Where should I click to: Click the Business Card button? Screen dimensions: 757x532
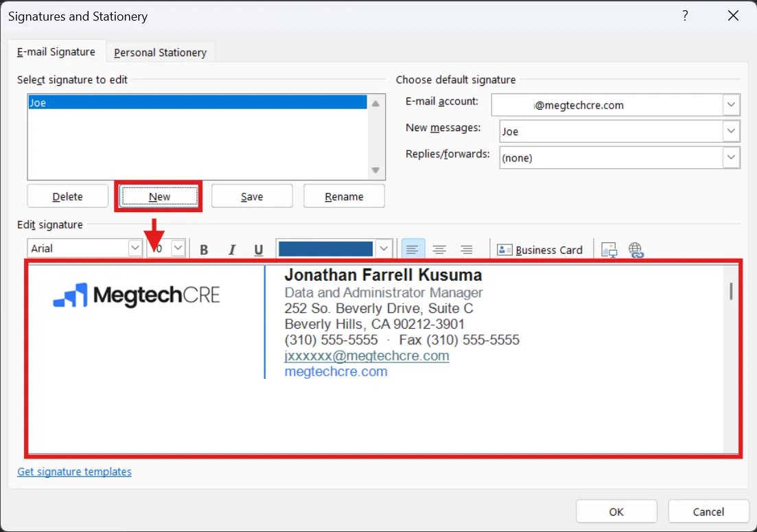(539, 250)
